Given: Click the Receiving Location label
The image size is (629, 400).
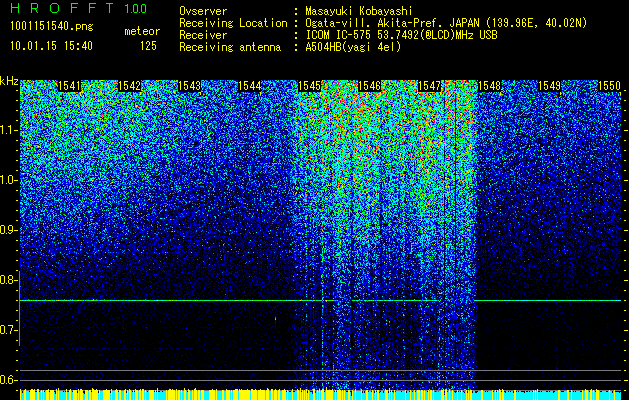Looking at the screenshot, I should 233,23.
